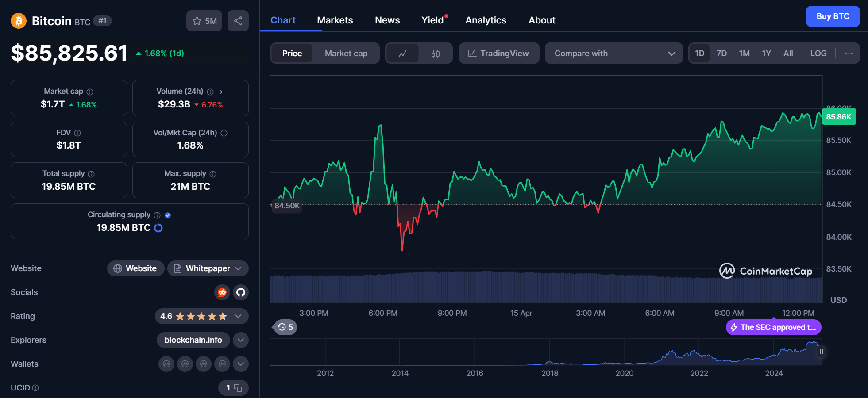
Task: Click the share icon next to Bitcoin title
Action: 238,21
